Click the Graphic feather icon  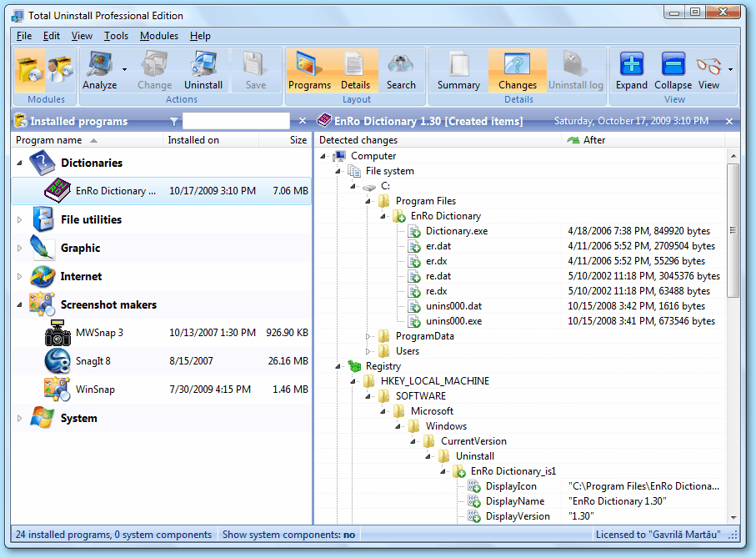(x=42, y=248)
